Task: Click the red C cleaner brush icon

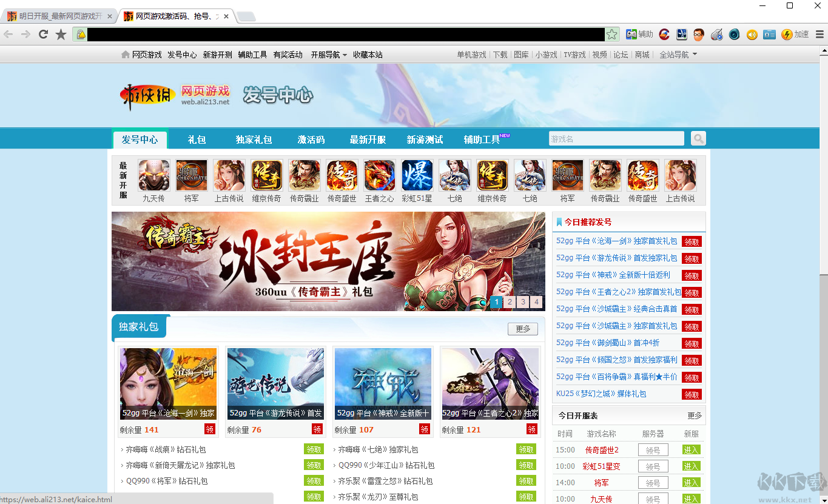Action: [x=664, y=35]
